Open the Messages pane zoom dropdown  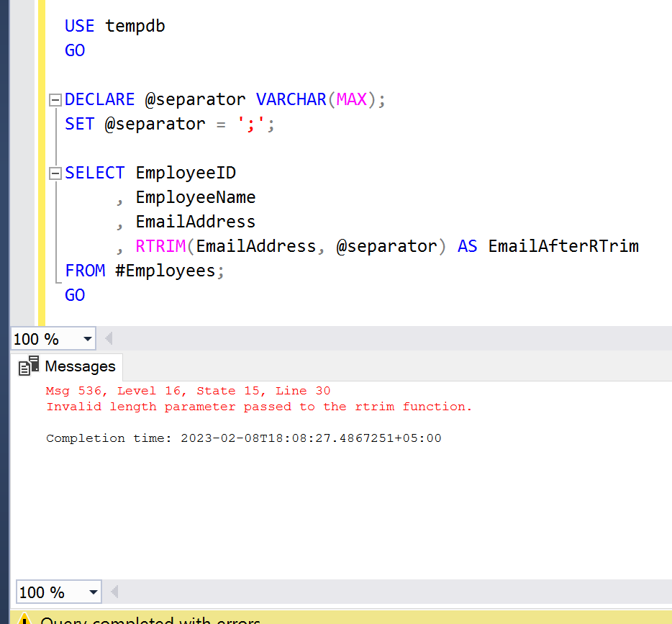tap(93, 592)
